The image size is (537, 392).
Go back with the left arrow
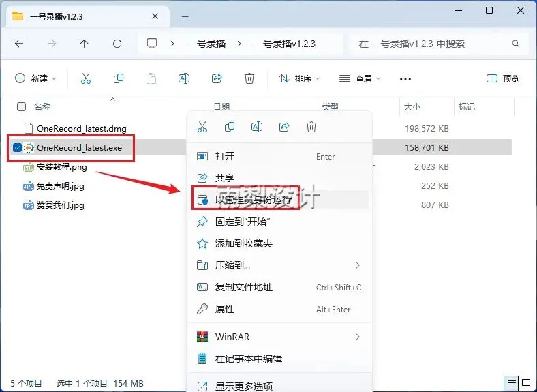pyautogui.click(x=19, y=44)
